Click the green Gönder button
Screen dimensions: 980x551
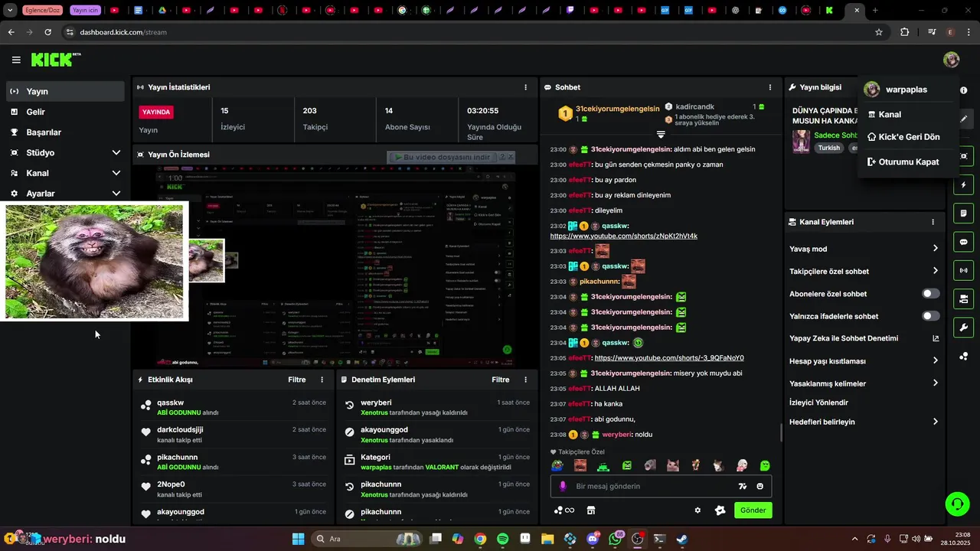click(x=753, y=510)
